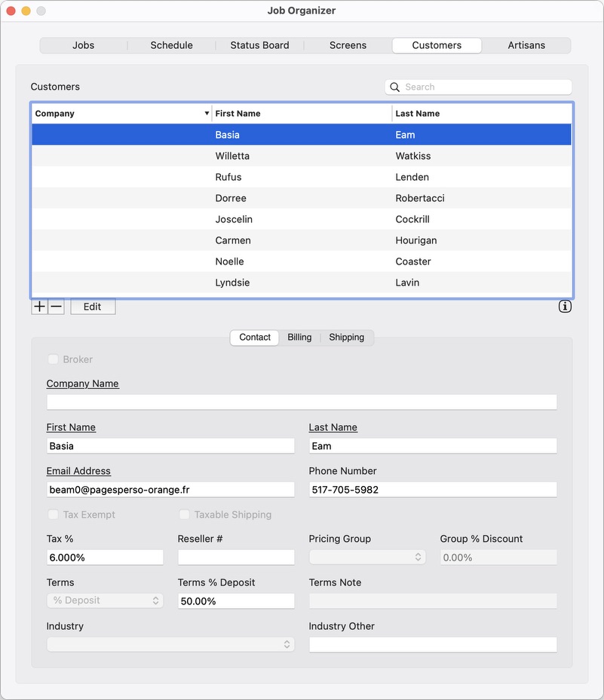Click the Email Address input field
Screen dimensions: 604x700
click(x=170, y=490)
